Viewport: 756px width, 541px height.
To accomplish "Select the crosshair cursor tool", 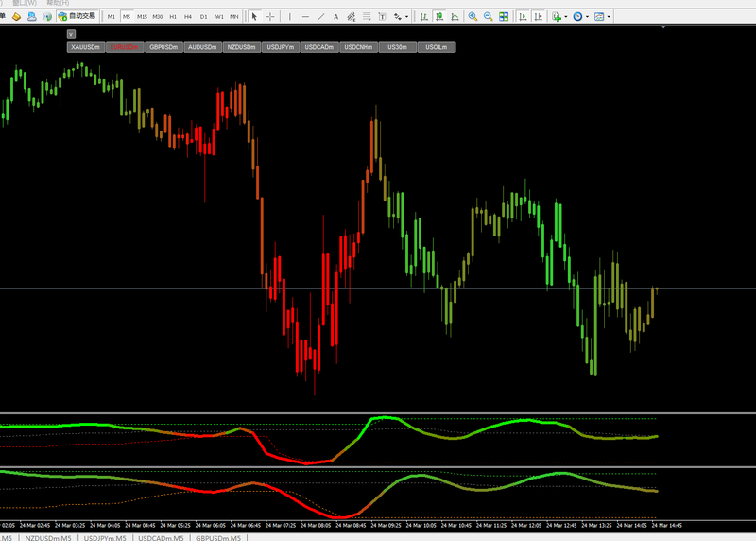I will point(270,17).
